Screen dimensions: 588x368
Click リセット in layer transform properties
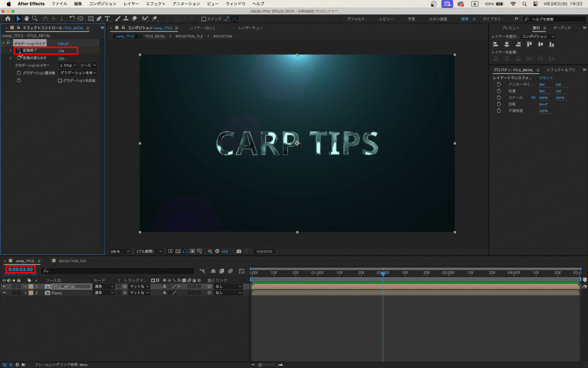546,78
